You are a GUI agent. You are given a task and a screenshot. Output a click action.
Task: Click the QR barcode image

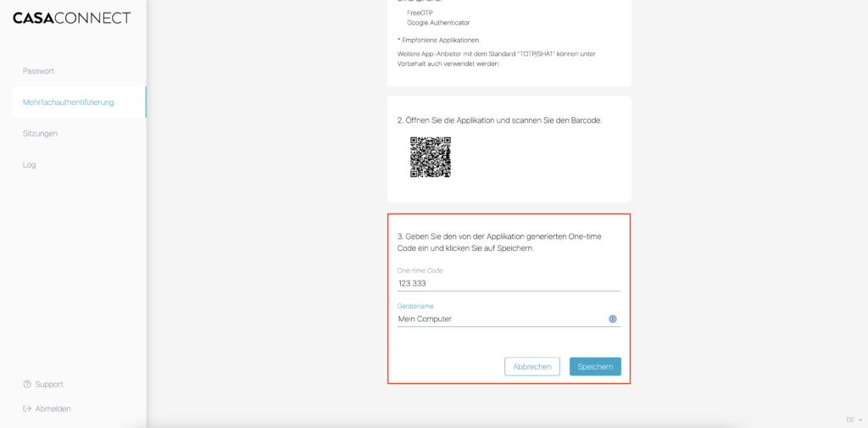click(430, 157)
